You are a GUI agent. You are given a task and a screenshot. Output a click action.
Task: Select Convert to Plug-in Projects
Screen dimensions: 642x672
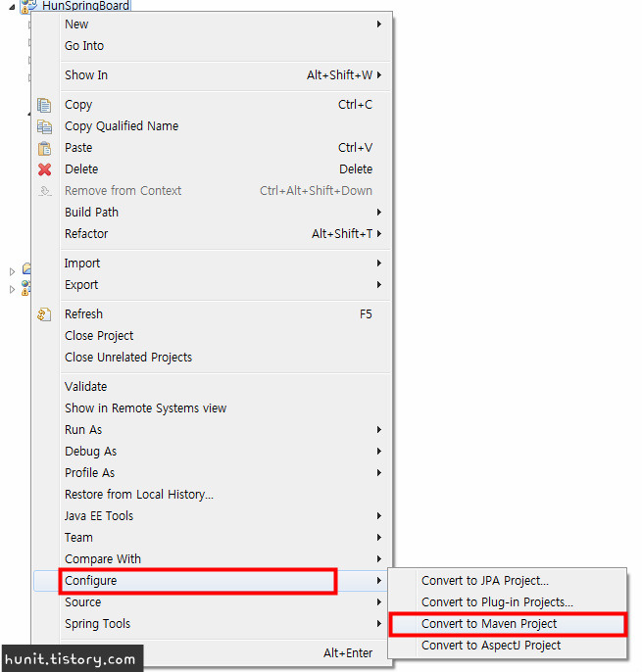508,602
